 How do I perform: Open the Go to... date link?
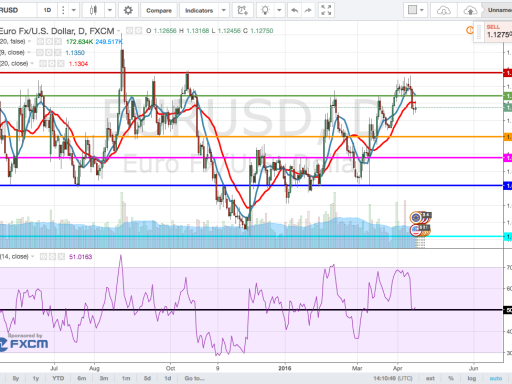click(x=195, y=378)
